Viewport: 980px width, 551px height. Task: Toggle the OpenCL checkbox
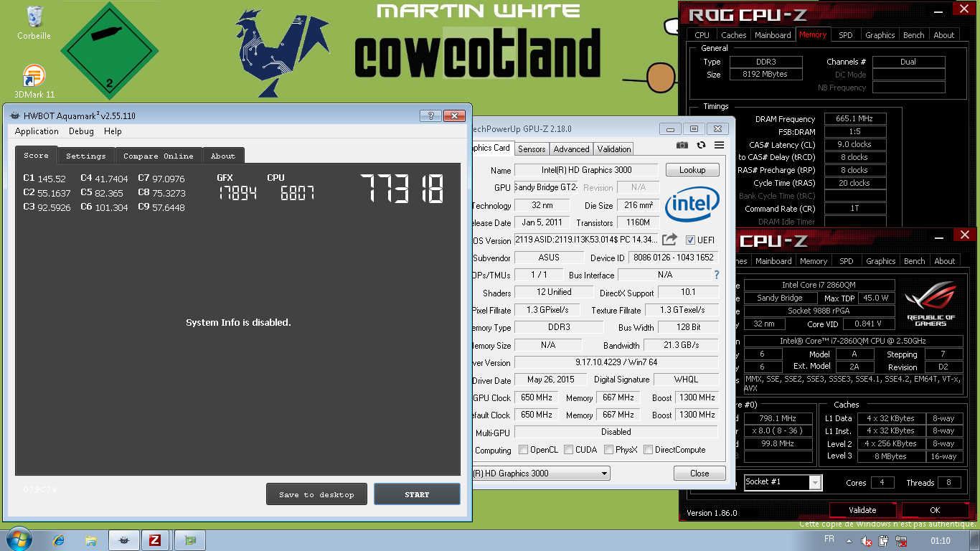tap(523, 450)
